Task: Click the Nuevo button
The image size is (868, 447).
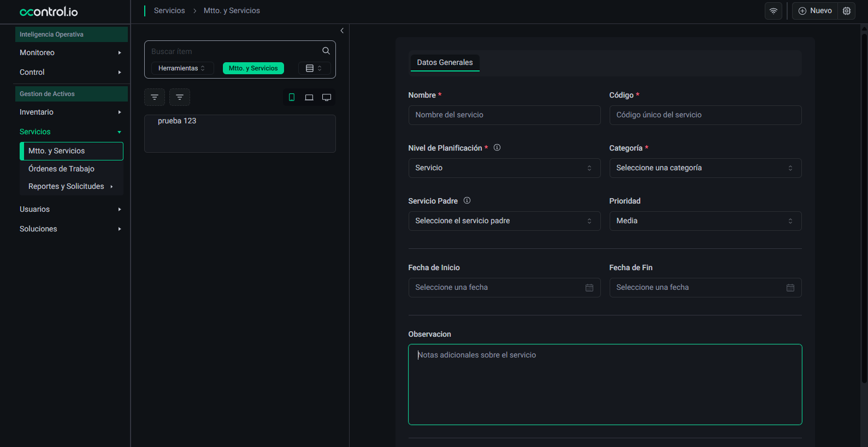Action: [x=815, y=11]
